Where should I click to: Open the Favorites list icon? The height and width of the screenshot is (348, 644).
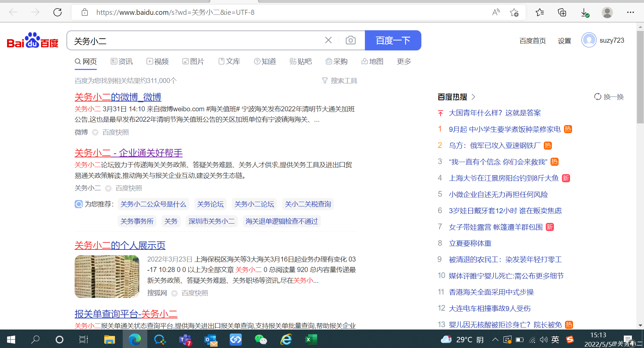click(x=540, y=12)
